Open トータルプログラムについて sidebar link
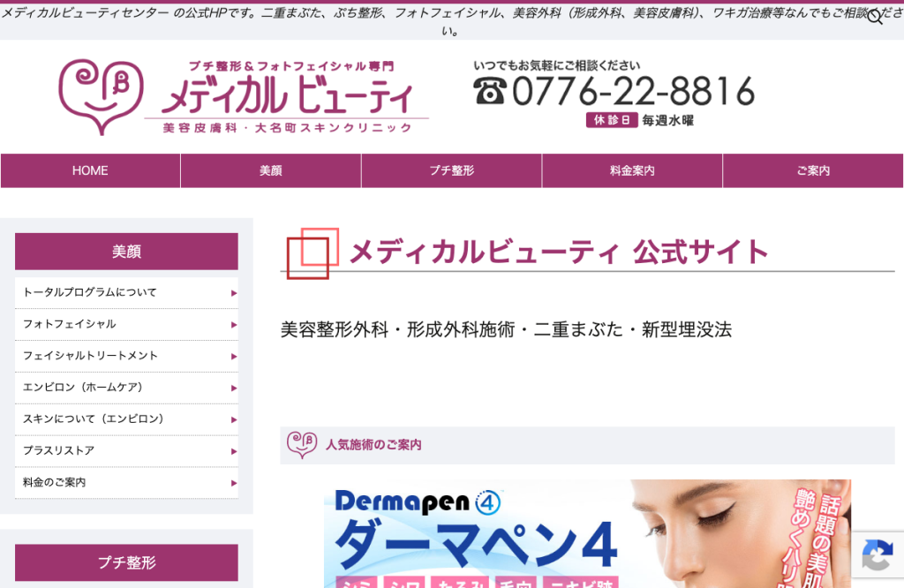 pos(126,293)
